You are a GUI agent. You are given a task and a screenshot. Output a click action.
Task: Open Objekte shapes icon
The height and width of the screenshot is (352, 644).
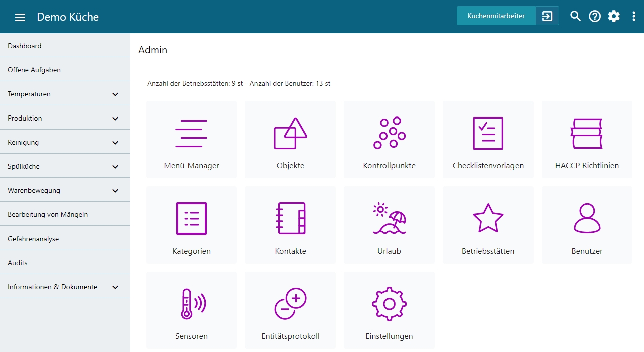(x=290, y=133)
